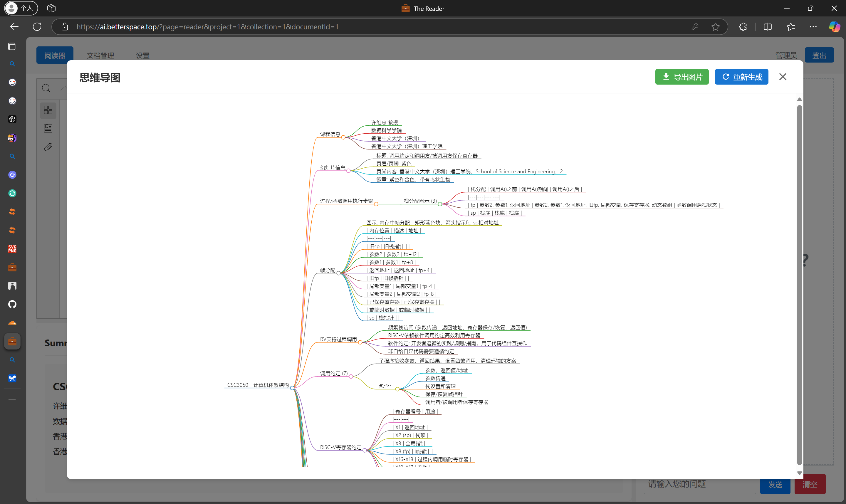Screen dimensions: 846x504
Task: Open browser extensions puzzle icon
Action: click(x=743, y=26)
